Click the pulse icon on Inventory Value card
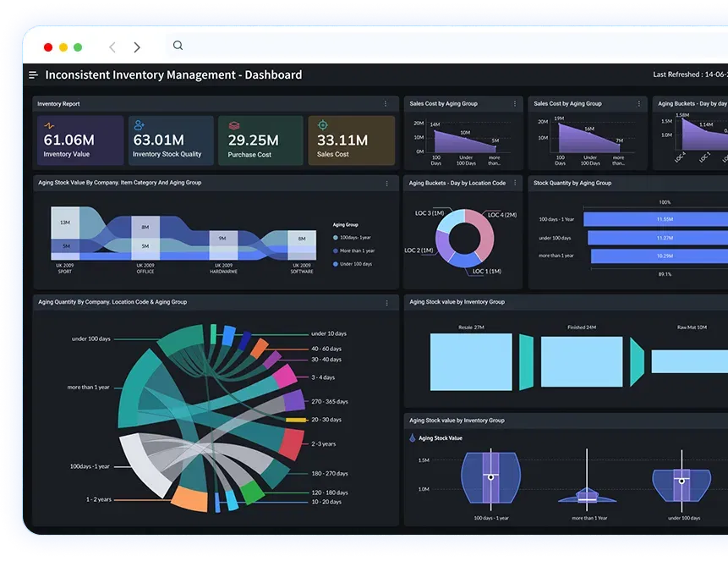Viewport: 728px width, 561px height. coord(49,125)
